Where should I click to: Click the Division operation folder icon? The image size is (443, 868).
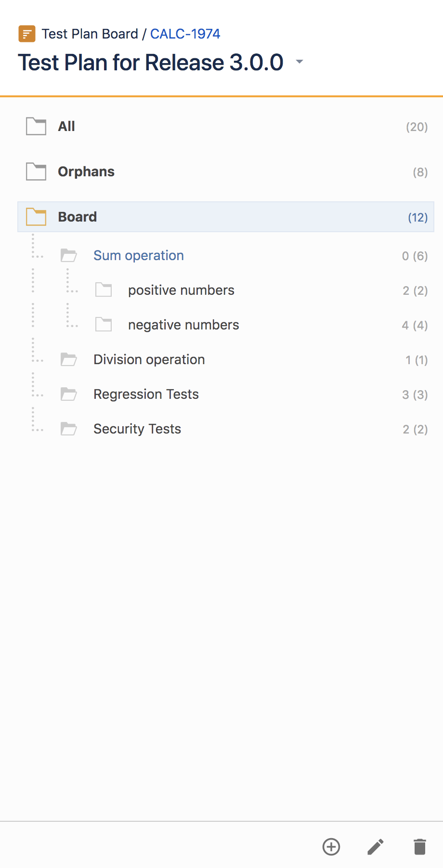pos(69,359)
